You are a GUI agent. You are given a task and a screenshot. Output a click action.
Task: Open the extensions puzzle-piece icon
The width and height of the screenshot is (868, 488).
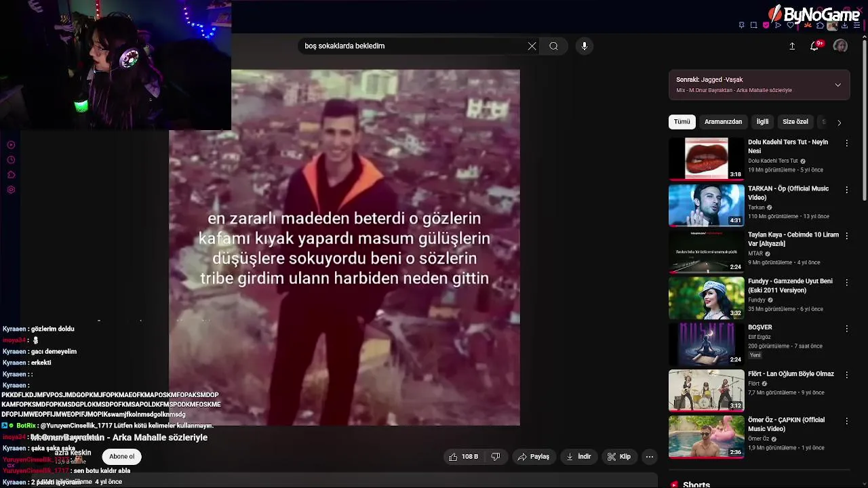click(x=821, y=25)
